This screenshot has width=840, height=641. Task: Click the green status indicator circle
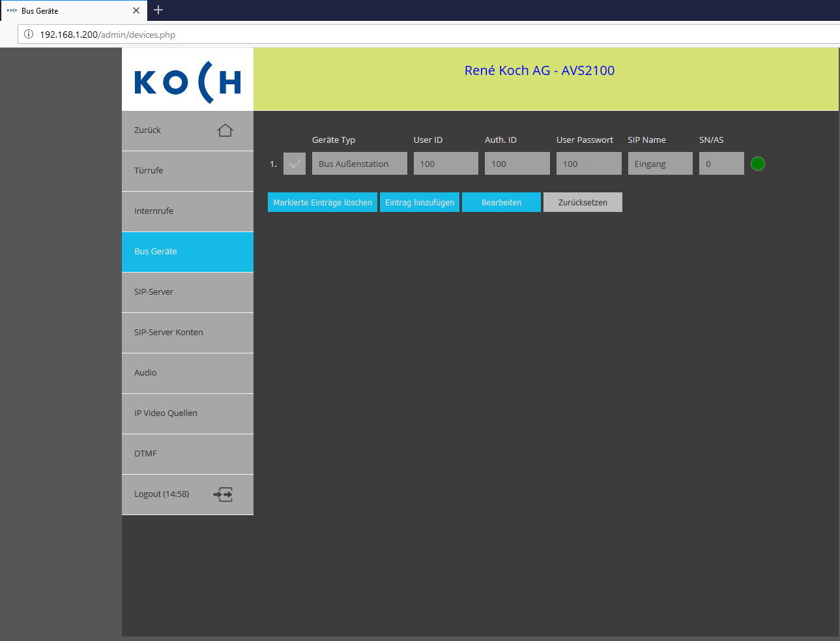(758, 164)
